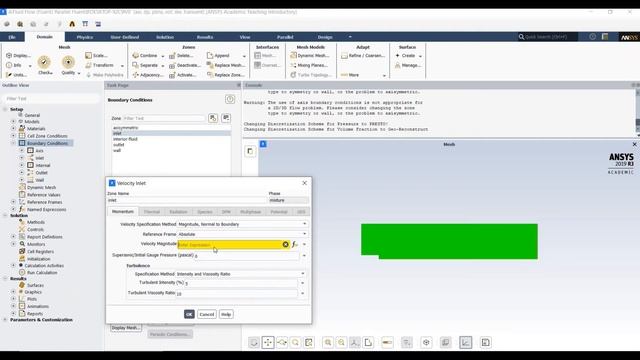Switch to Momentum tab in Velocity Inlet
This screenshot has height=360, width=640.
(x=123, y=212)
